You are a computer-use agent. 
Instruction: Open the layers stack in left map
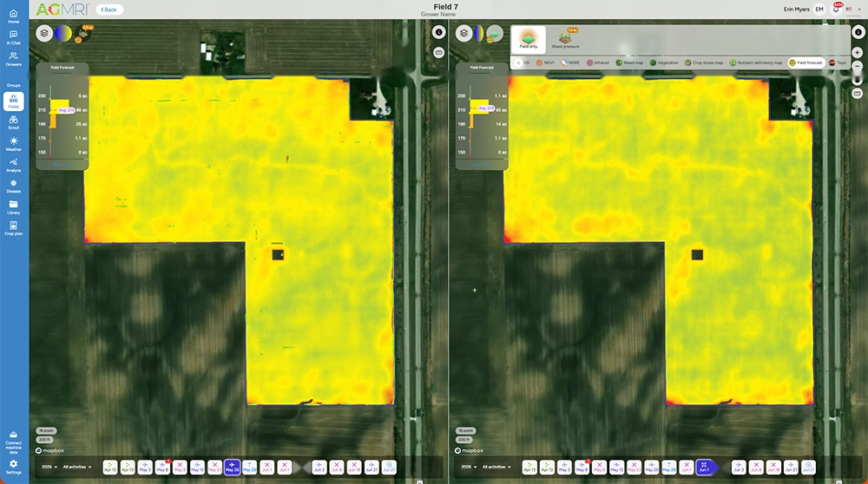pos(44,33)
